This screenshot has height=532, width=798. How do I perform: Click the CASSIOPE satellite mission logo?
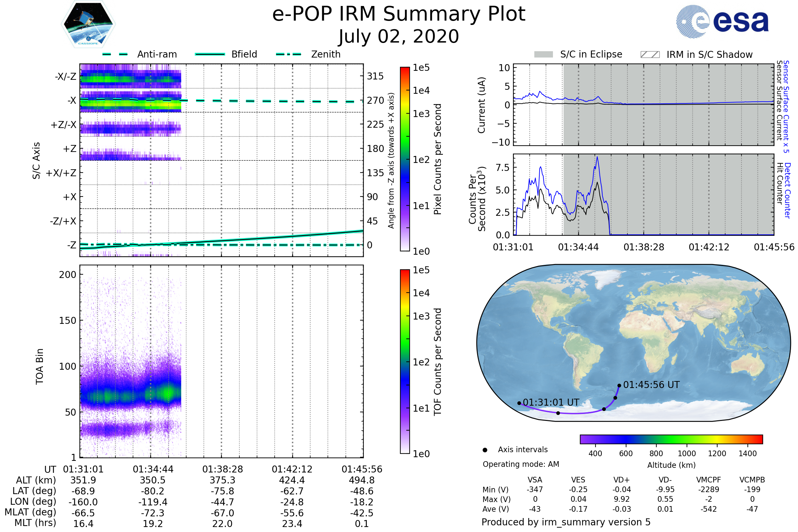click(x=88, y=24)
